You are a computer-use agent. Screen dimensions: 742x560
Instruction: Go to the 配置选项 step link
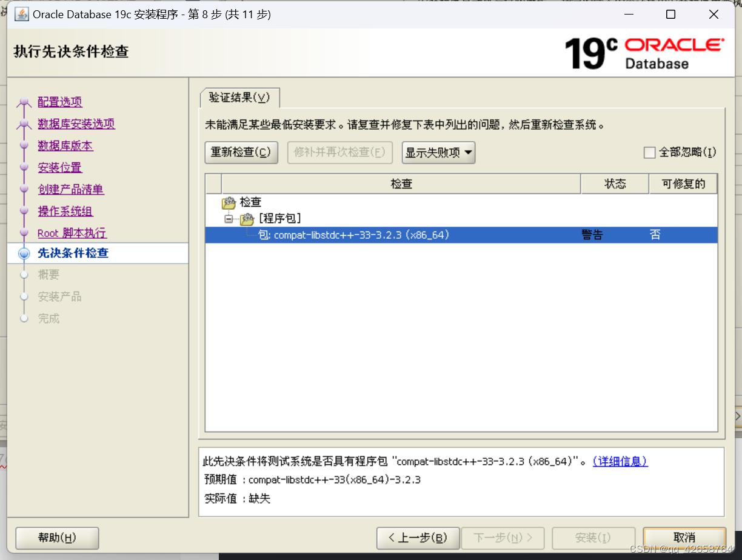[x=60, y=102]
